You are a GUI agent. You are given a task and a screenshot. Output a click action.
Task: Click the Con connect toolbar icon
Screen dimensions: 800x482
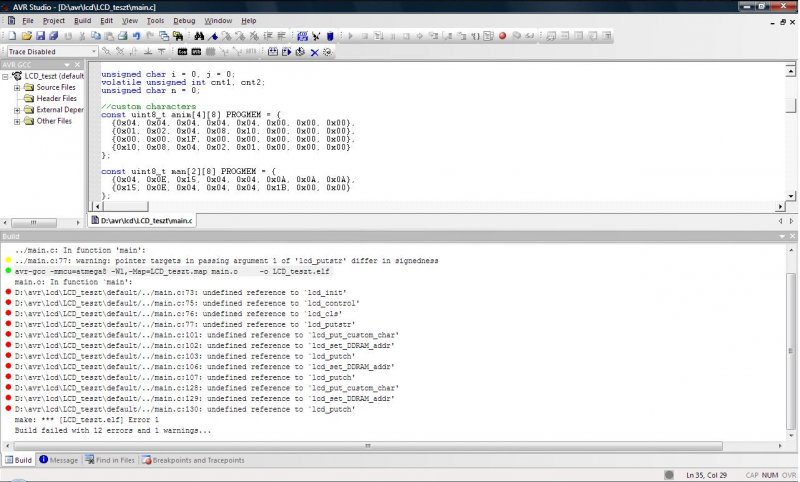[x=182, y=52]
